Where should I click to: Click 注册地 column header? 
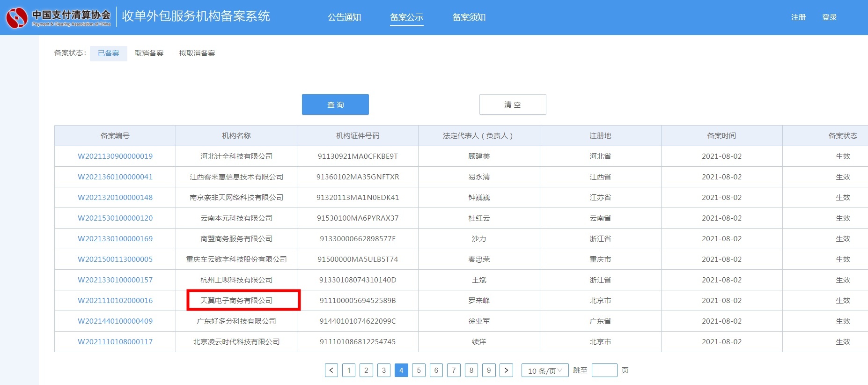601,136
